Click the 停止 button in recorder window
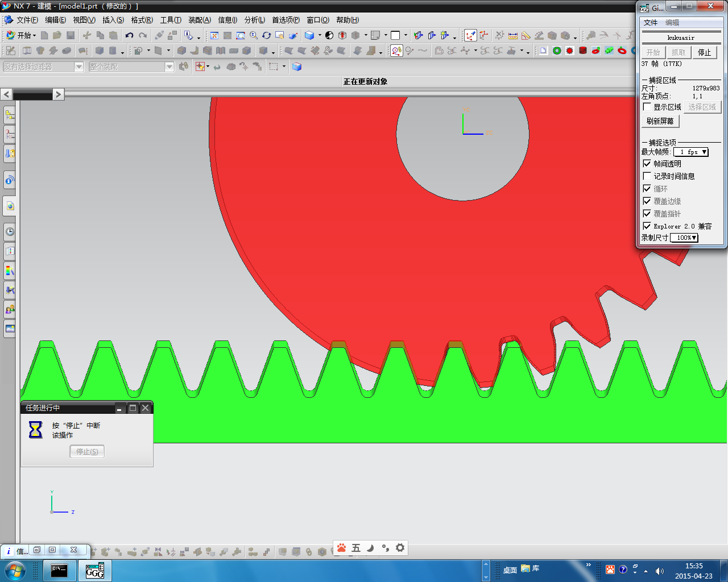Screen dimensions: 728x582 coord(704,52)
